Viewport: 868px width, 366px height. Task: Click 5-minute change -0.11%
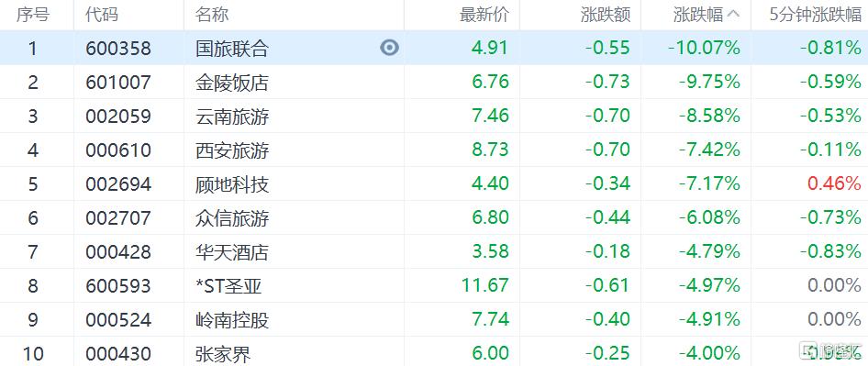click(830, 150)
